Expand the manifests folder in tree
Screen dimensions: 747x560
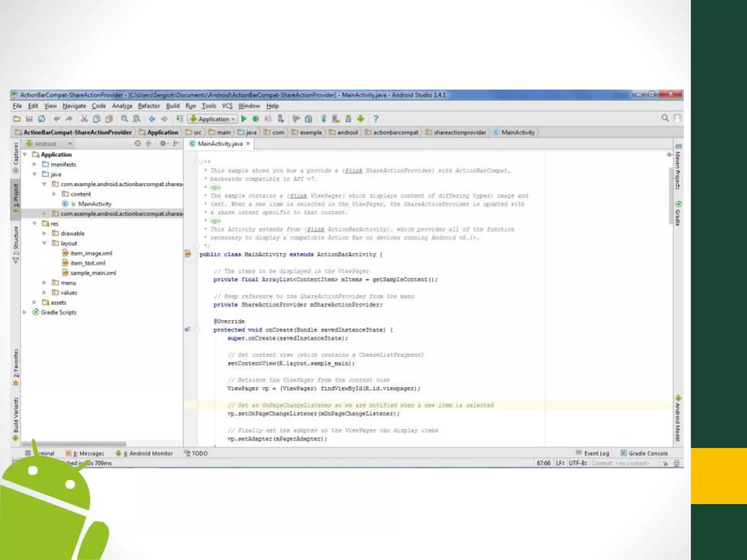point(35,164)
